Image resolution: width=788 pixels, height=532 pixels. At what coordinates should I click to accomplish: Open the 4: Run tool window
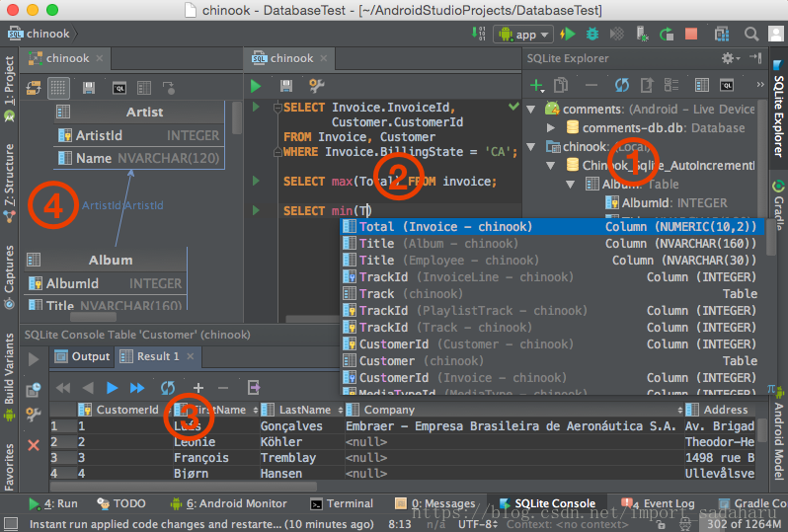[x=52, y=503]
